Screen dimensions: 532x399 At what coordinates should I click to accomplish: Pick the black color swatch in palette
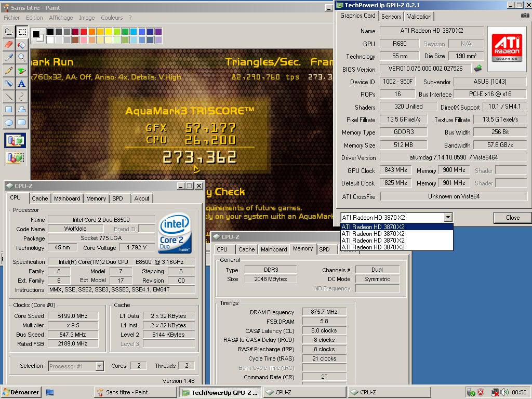click(x=50, y=32)
